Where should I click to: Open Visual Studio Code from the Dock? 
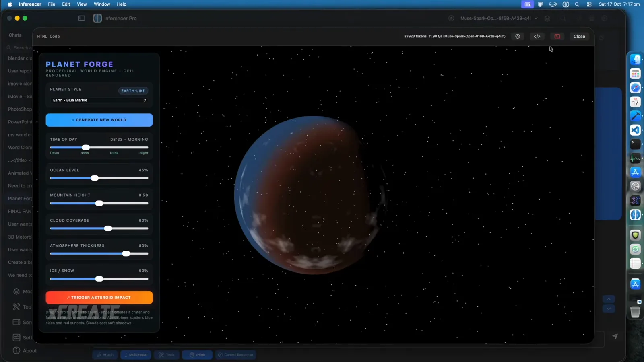pos(635,130)
